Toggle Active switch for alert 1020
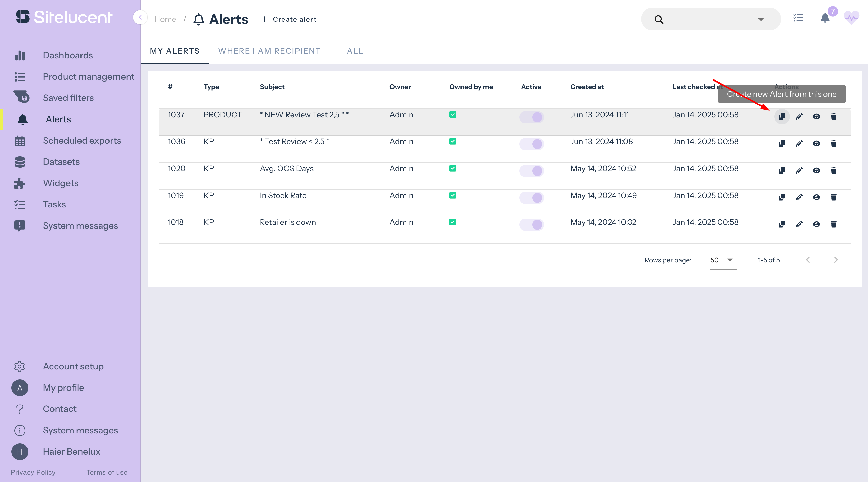Screen dimensions: 868x482 [x=531, y=171]
